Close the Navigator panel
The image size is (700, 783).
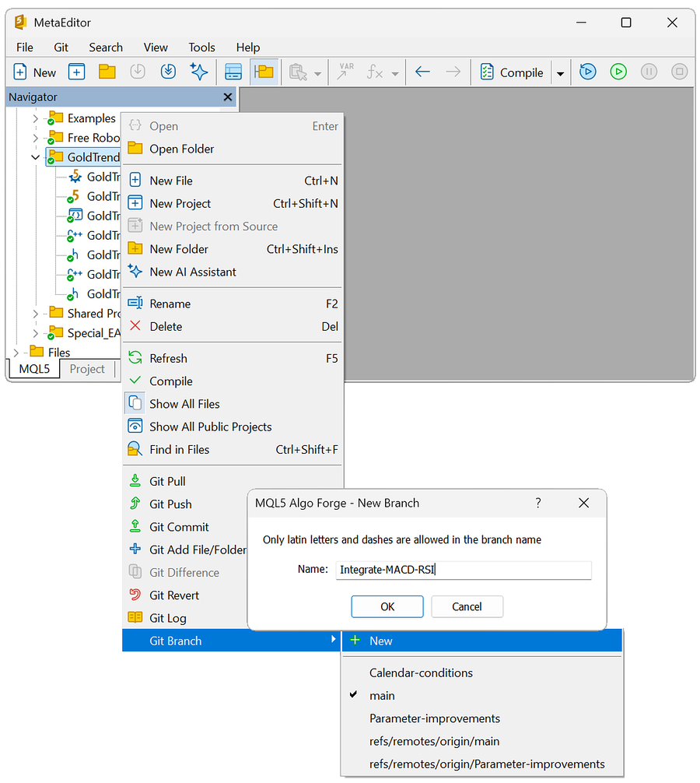tap(228, 97)
